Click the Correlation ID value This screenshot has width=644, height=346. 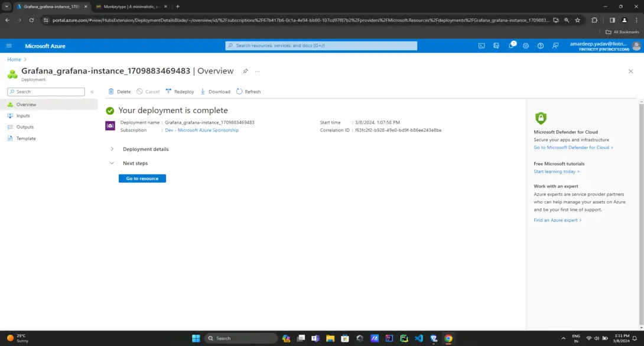pyautogui.click(x=398, y=130)
